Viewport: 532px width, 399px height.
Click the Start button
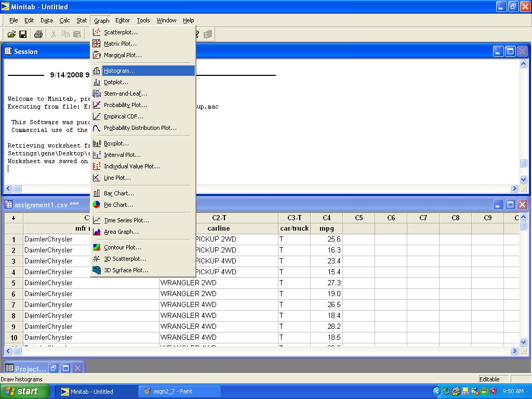click(25, 391)
